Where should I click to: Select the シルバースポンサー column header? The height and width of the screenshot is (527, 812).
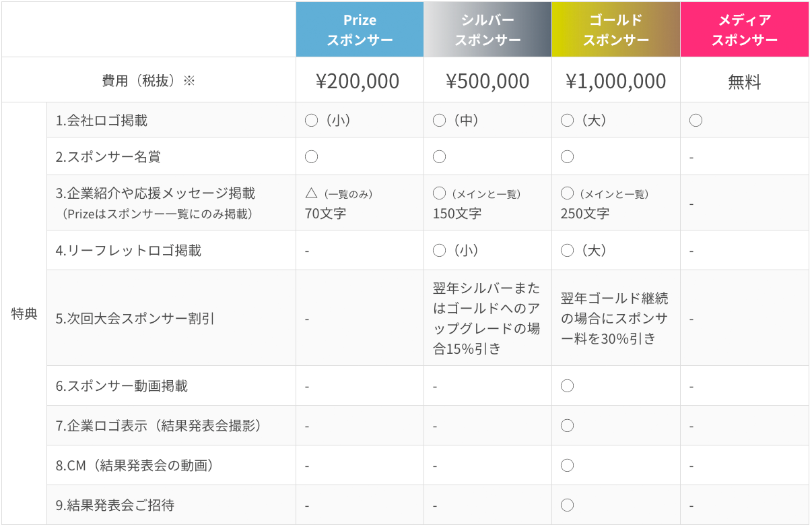coord(487,30)
